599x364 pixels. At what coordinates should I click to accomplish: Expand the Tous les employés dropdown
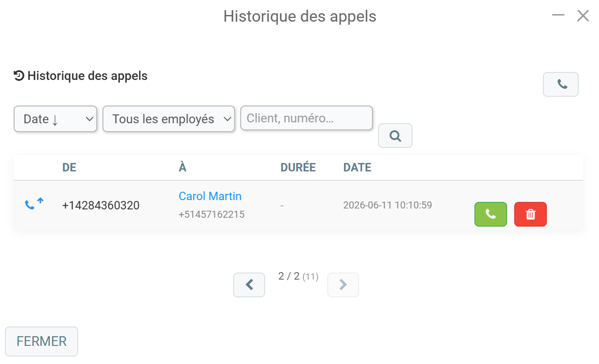point(169,119)
